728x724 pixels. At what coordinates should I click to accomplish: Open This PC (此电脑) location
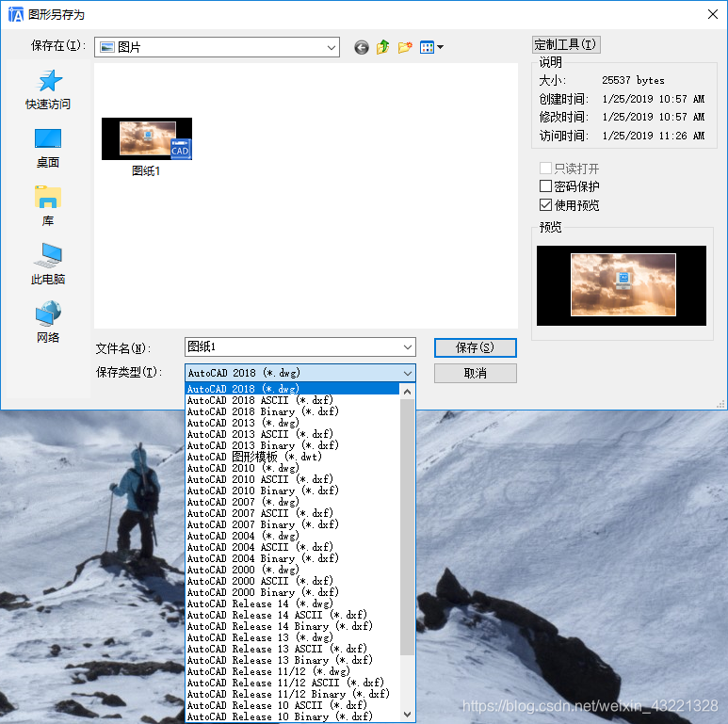pos(48,265)
